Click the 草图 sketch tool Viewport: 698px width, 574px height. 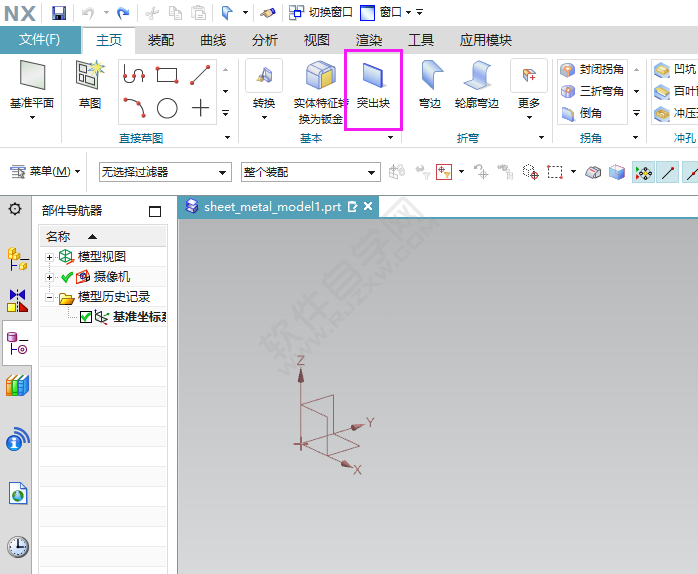(89, 85)
